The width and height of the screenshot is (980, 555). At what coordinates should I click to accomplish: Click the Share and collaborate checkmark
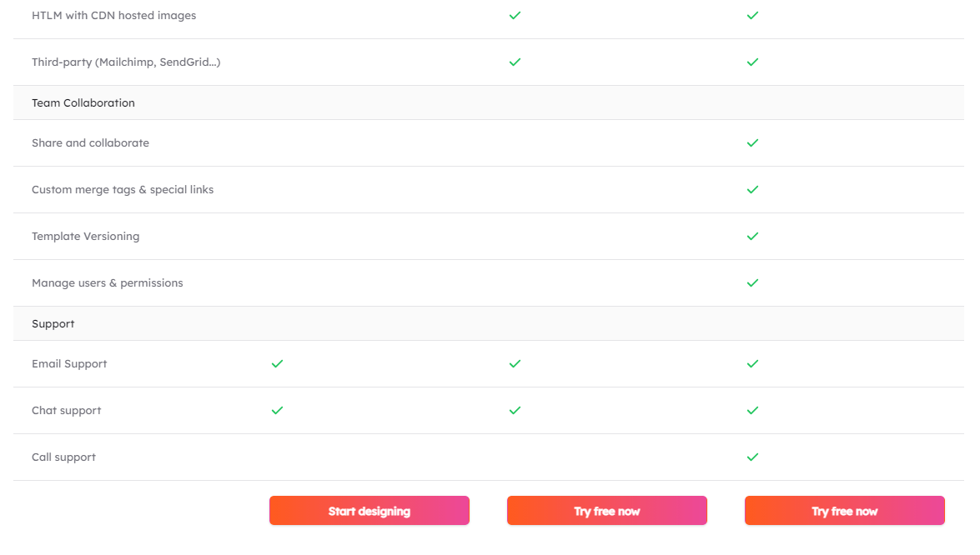752,142
